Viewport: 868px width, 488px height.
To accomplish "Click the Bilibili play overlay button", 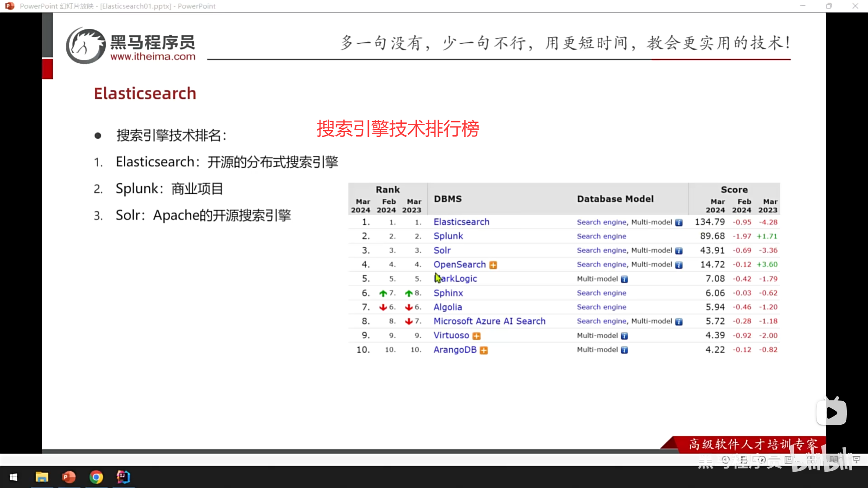I will (x=831, y=413).
